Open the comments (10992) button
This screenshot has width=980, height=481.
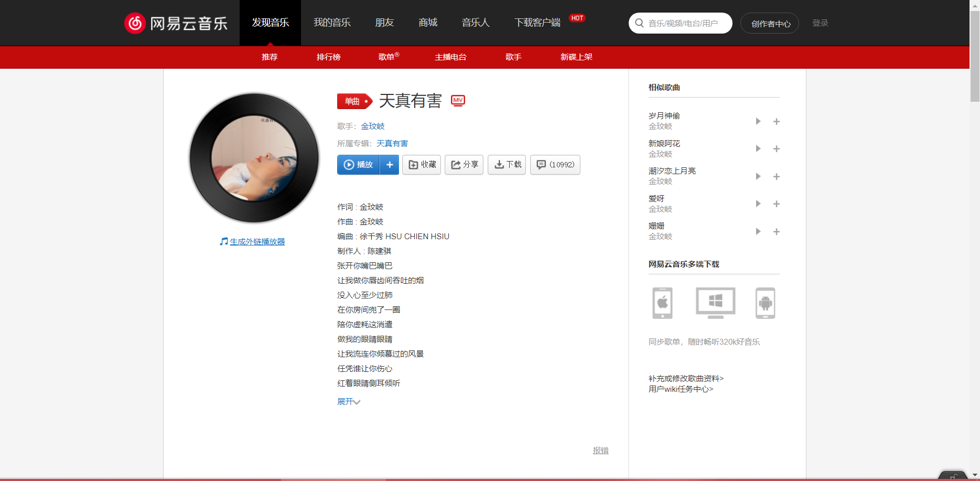[x=555, y=165]
